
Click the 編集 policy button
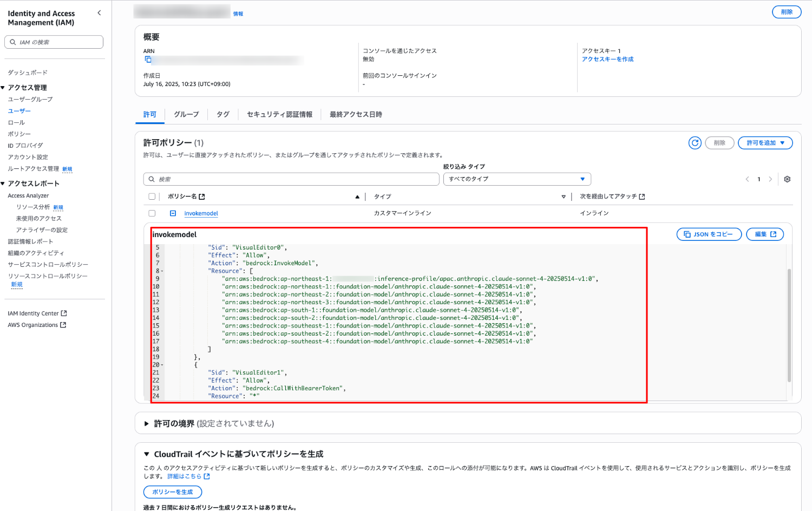(x=765, y=234)
